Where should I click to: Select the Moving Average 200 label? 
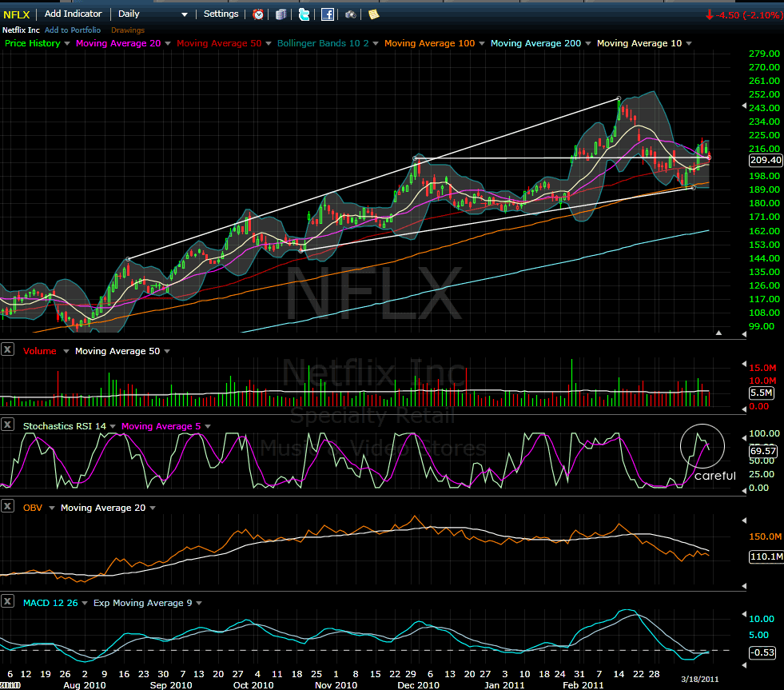(535, 43)
